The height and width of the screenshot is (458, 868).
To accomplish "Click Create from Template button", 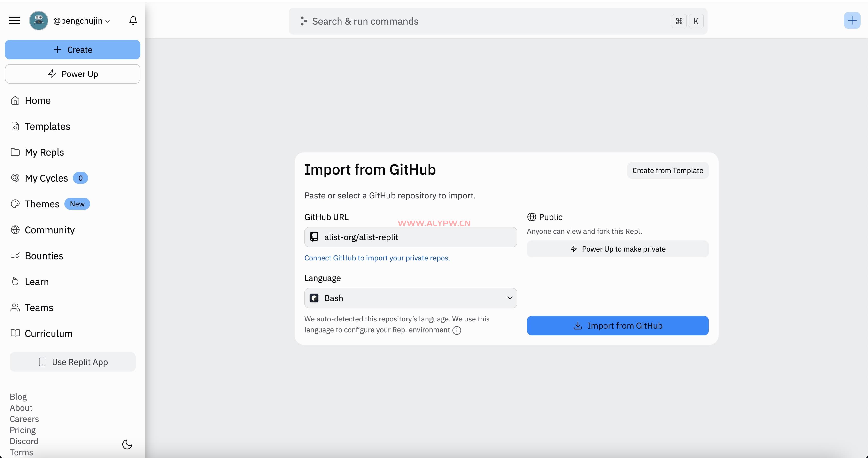I will point(667,171).
